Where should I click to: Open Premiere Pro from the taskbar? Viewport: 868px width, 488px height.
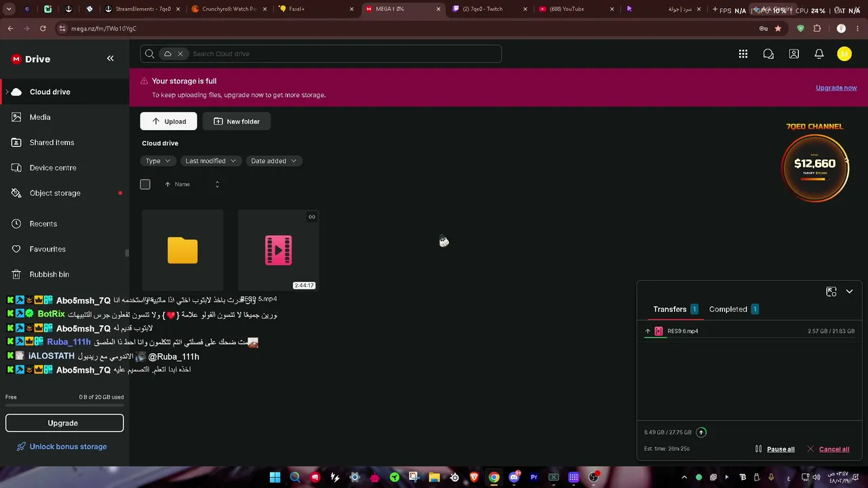tap(534, 477)
